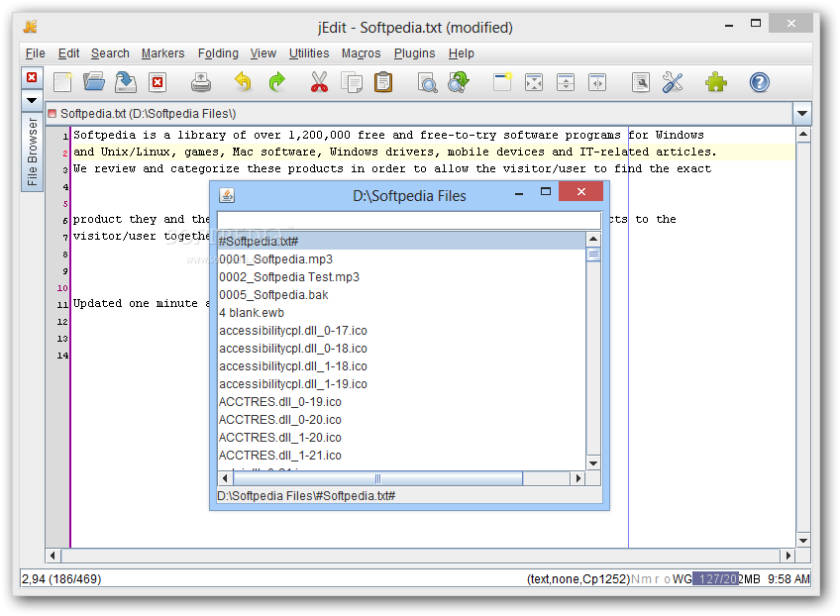Open the Markers menu
Image resolution: width=840 pixels, height=616 pixels.
click(162, 53)
